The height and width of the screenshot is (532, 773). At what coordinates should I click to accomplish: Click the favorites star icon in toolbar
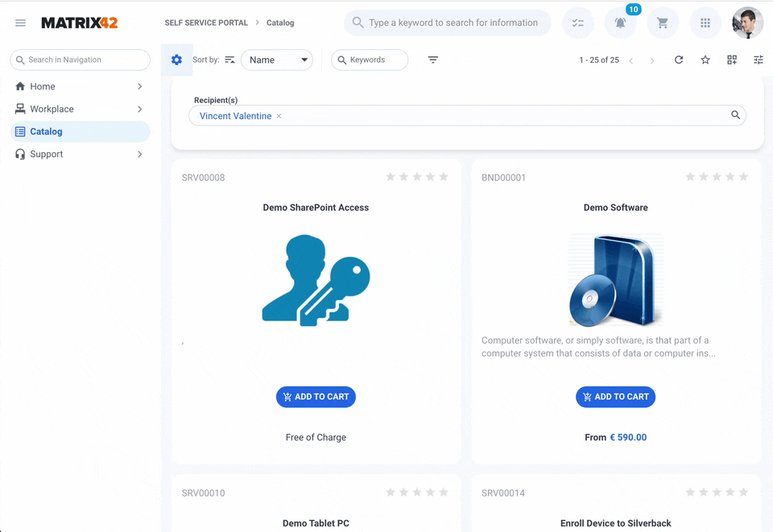705,60
